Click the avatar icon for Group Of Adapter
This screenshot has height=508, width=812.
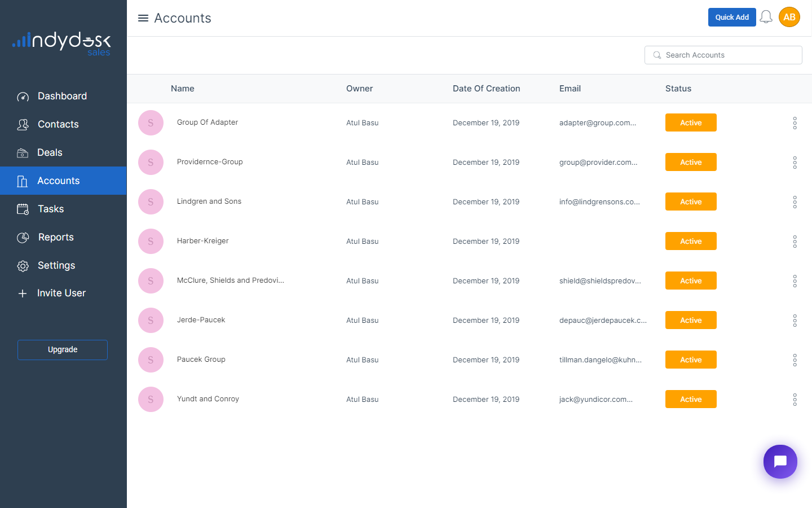click(x=151, y=122)
